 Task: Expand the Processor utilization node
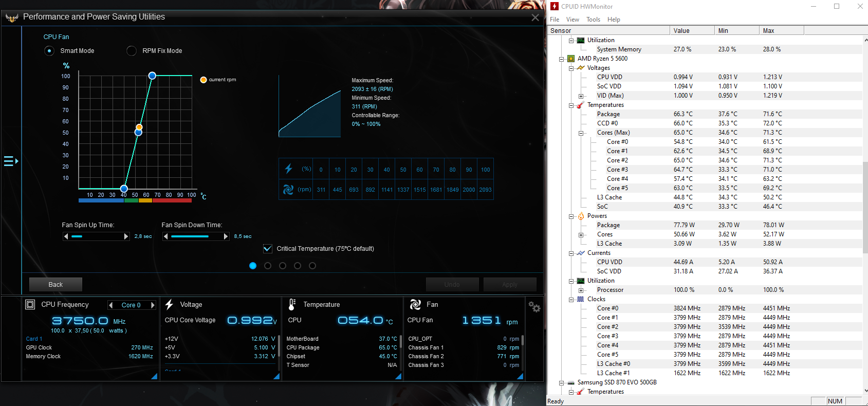(581, 290)
